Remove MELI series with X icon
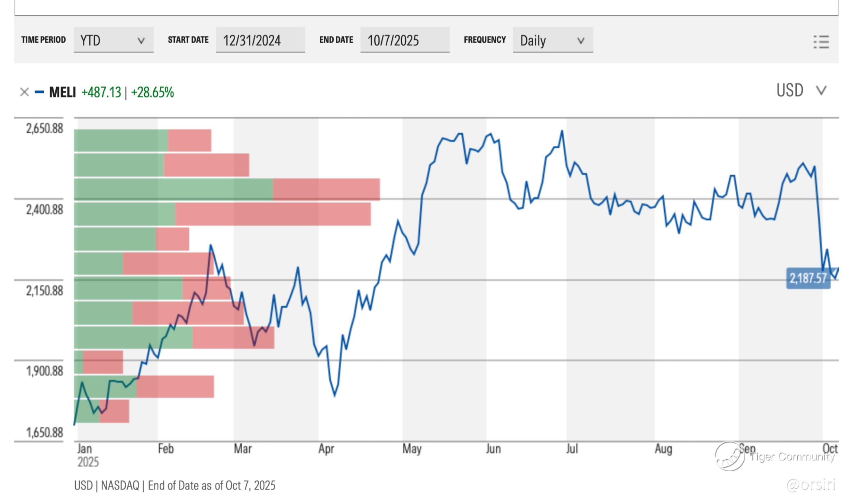Image resolution: width=853 pixels, height=504 pixels. pyautogui.click(x=24, y=92)
